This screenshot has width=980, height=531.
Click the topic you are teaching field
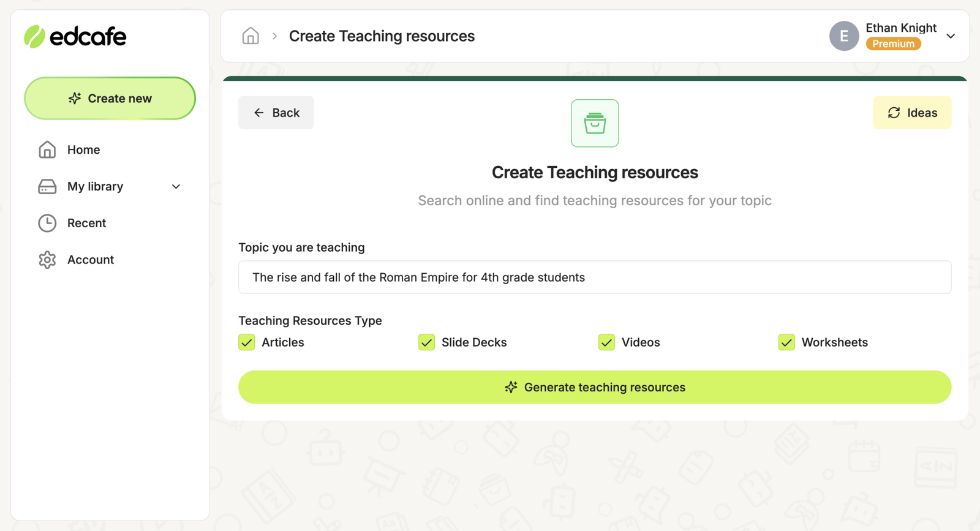pyautogui.click(x=594, y=277)
